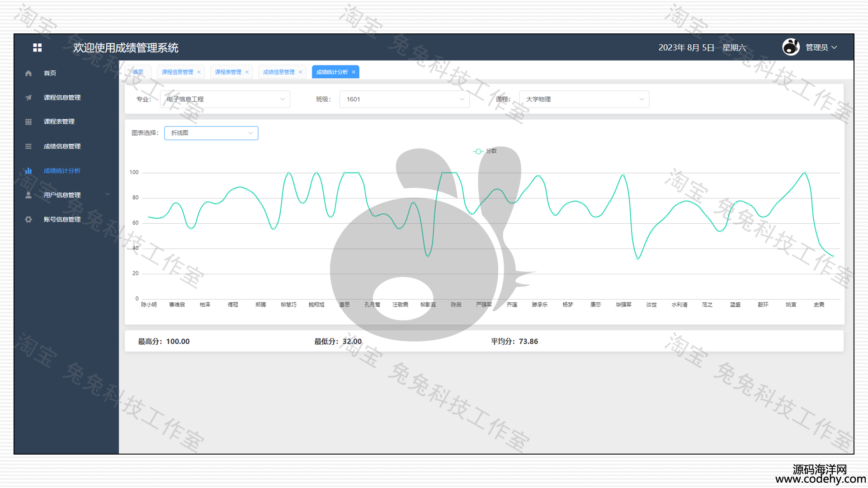Click the x-axis label 水利清
Screen dimensions: 868x488
click(x=679, y=305)
